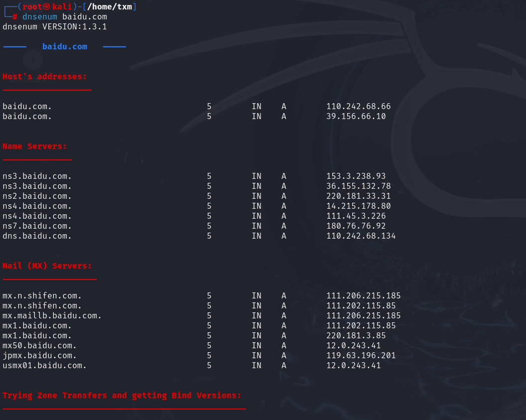Click mx.n.shifen.com. in the 111.206.215.185 row

[x=42, y=296]
